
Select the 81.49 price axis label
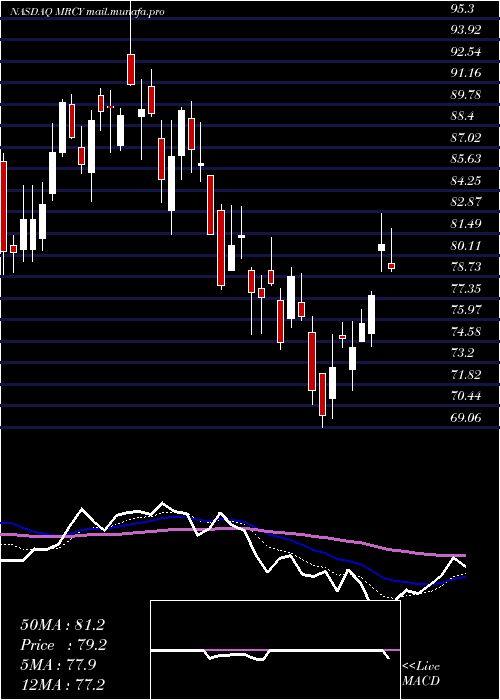coord(467,224)
